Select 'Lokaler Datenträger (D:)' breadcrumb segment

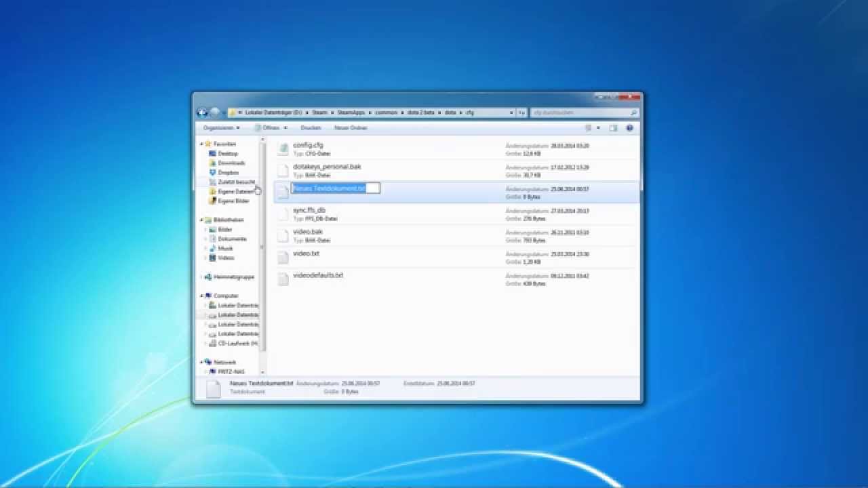[273, 113]
